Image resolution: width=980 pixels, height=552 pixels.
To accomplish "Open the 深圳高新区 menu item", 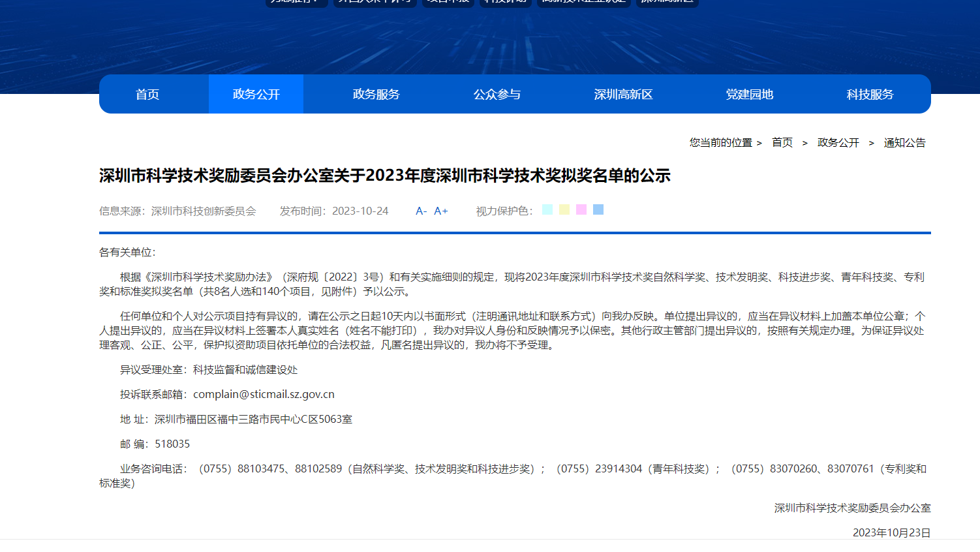I will point(623,95).
